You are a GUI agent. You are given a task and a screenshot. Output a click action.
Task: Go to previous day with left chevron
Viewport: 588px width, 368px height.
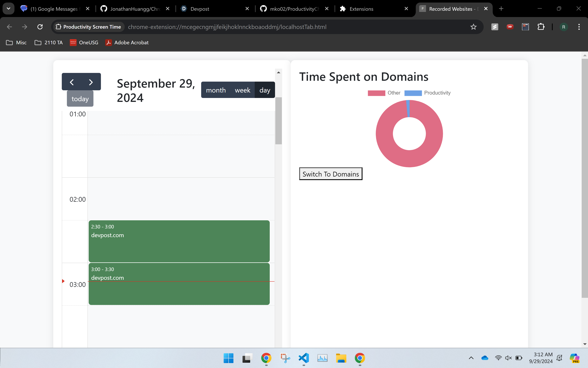[x=72, y=82]
